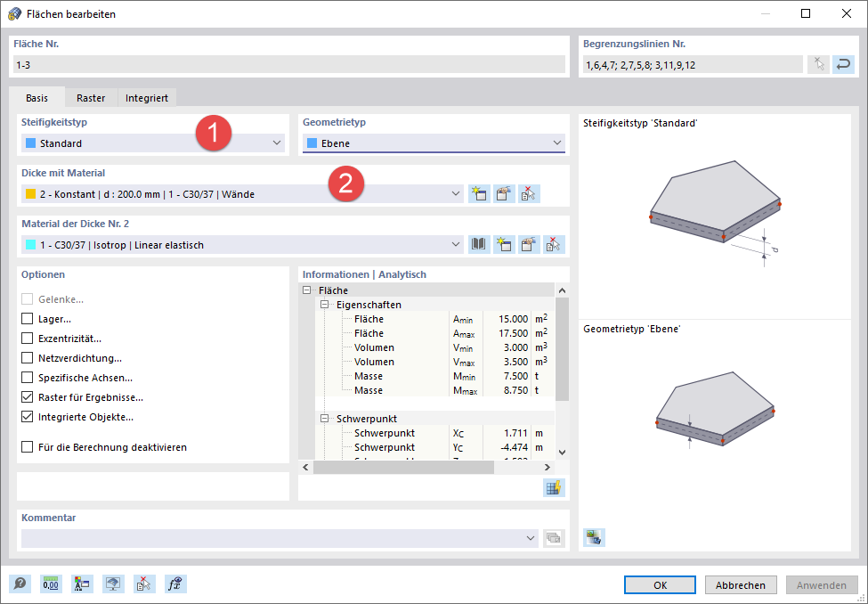The width and height of the screenshot is (868, 604).
Task: Open material library book icon
Action: [479, 244]
